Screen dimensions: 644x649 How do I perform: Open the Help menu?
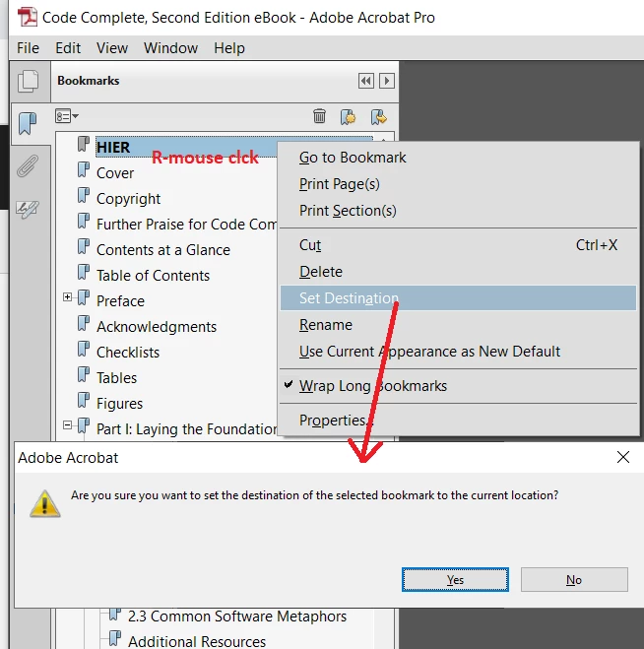[229, 48]
